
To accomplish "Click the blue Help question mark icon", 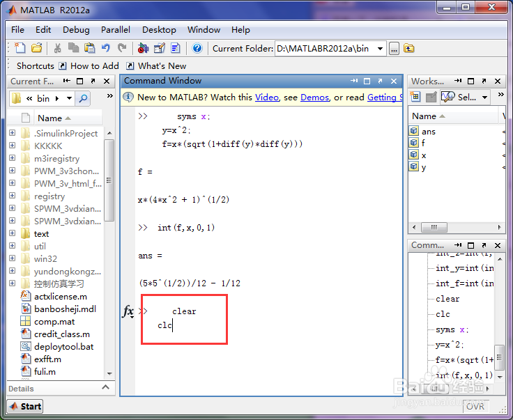I will 197,48.
